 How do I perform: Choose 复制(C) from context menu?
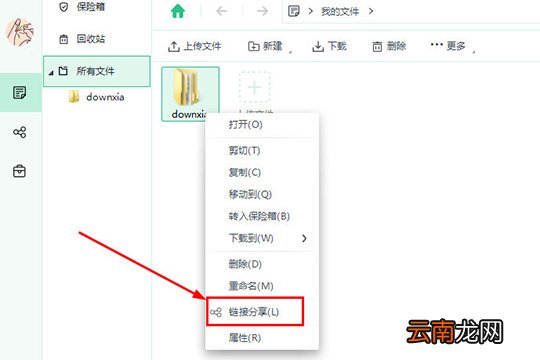click(x=262, y=172)
